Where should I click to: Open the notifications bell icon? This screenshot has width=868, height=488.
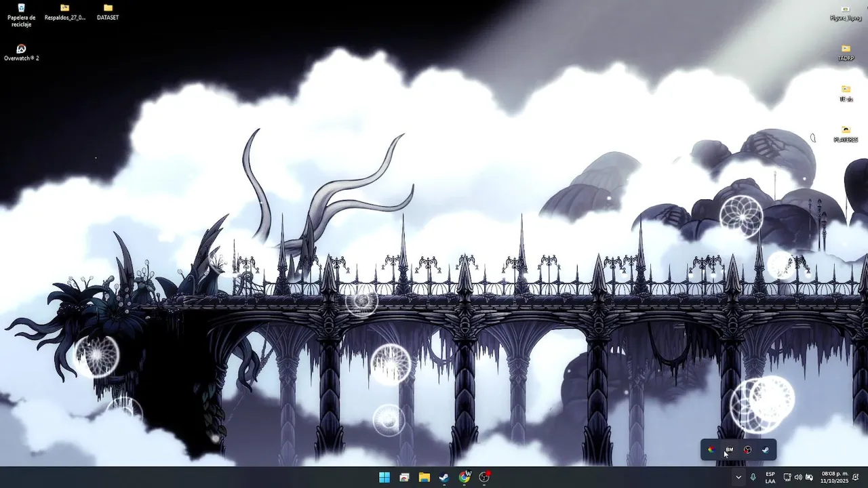point(856,477)
